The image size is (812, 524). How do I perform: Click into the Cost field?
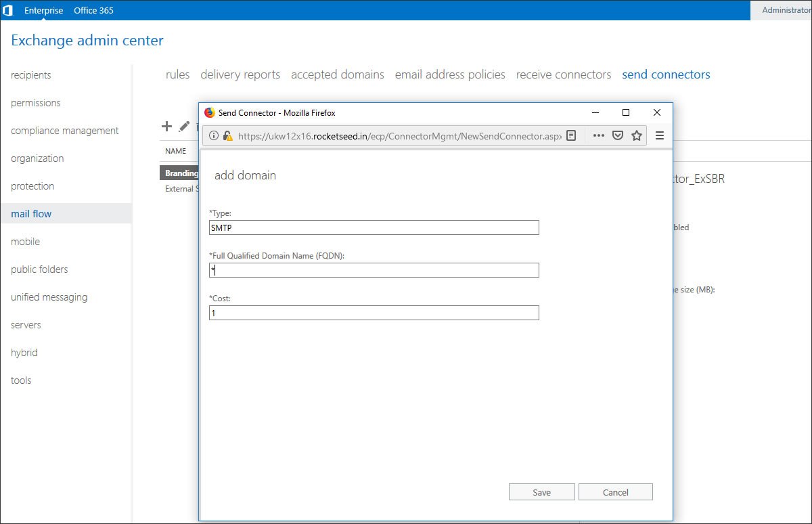point(374,313)
